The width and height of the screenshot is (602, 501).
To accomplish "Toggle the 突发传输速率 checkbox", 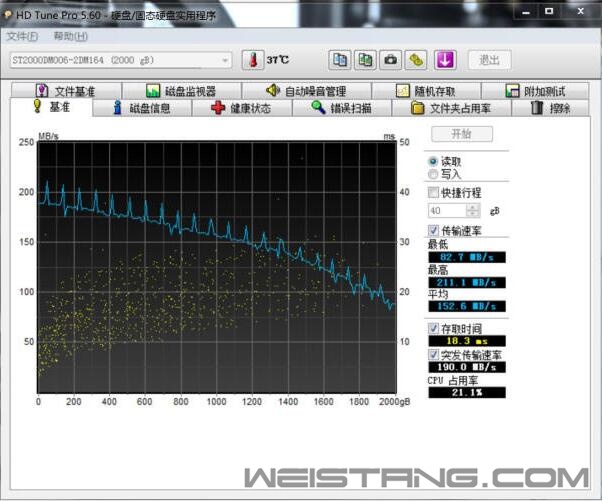I will click(433, 354).
